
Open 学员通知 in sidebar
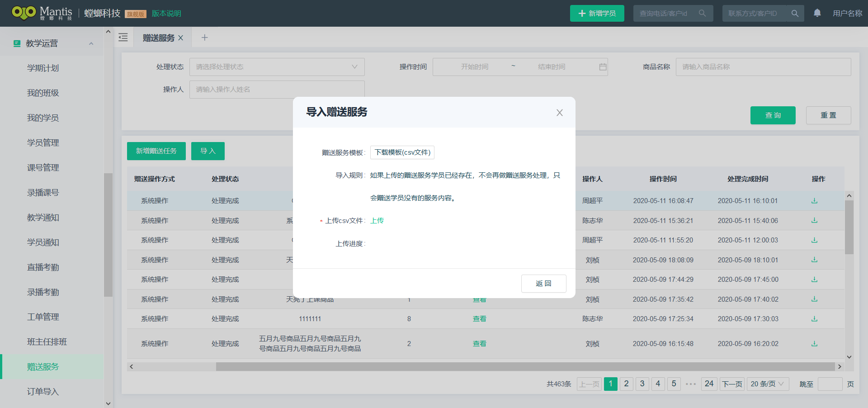coord(43,242)
